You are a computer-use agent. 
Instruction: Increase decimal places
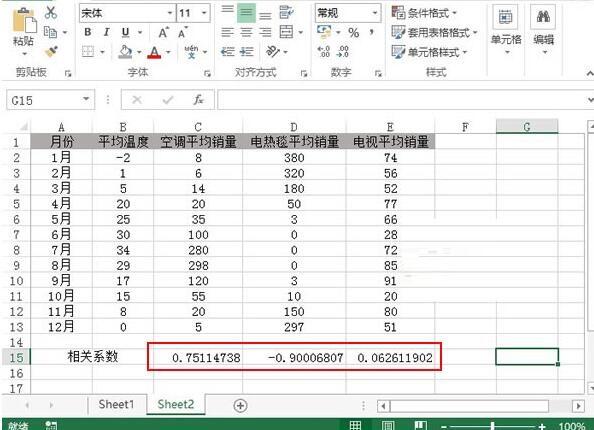324,52
